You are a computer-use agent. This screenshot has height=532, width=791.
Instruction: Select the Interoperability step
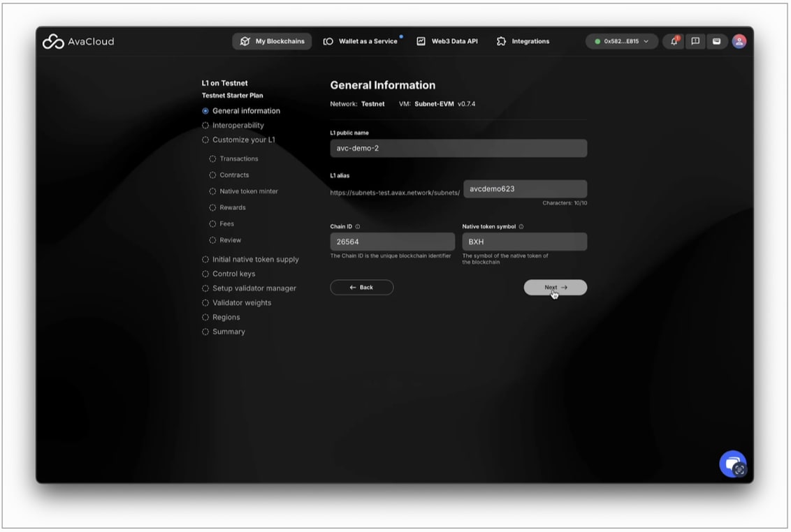coord(233,126)
